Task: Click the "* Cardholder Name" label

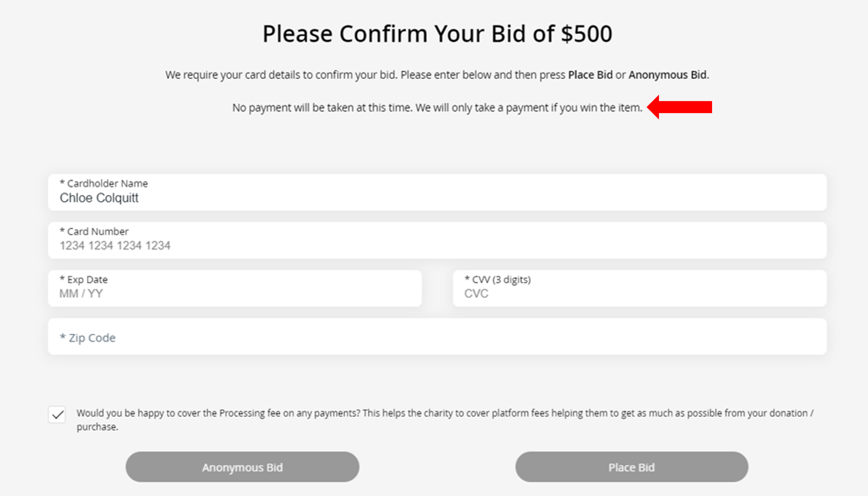Action: tap(104, 184)
